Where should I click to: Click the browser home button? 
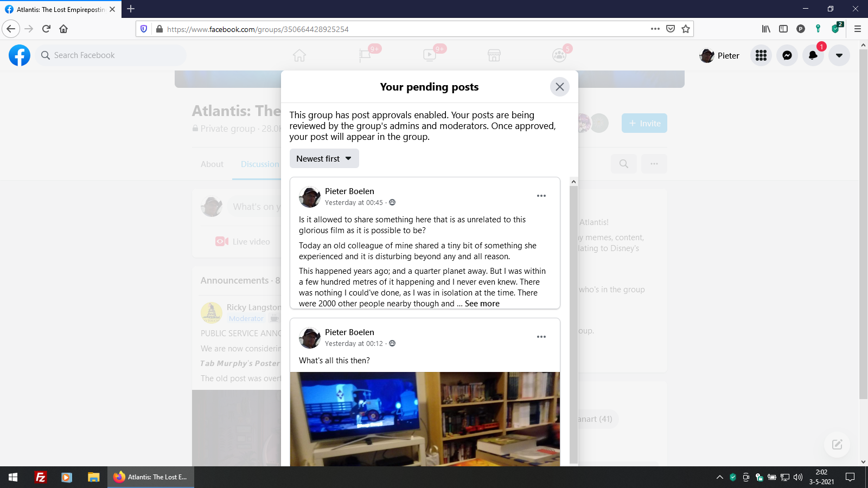tap(63, 29)
